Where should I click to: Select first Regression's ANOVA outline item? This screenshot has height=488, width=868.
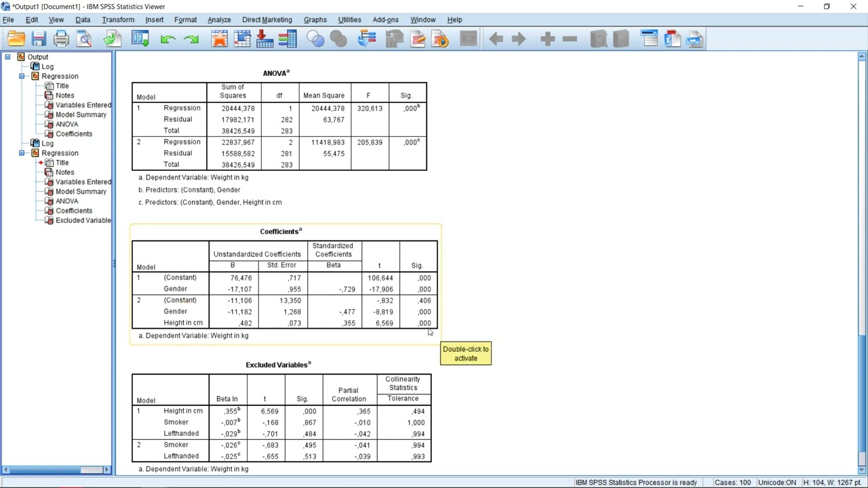66,124
